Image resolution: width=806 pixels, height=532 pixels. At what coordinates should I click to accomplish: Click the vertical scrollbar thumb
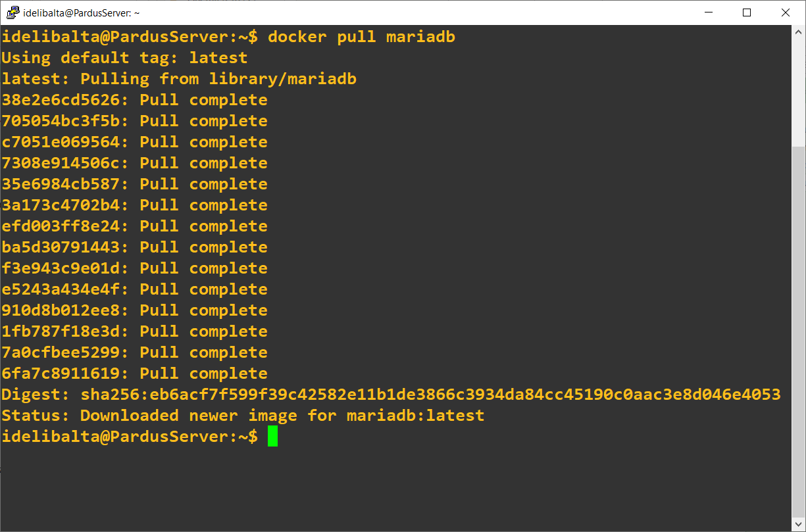point(799,329)
